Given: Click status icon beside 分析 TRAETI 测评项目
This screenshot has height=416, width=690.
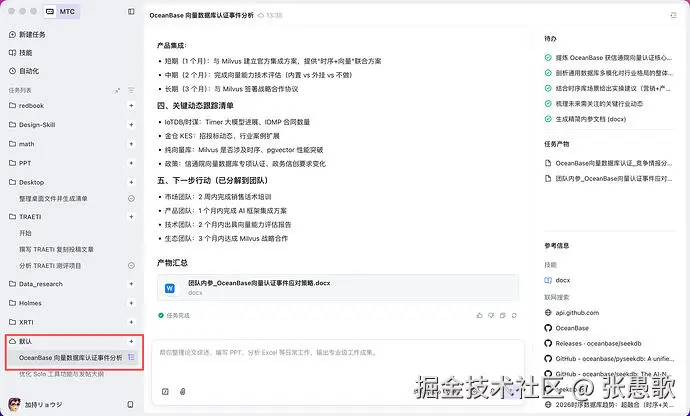Looking at the screenshot, I should (x=131, y=265).
